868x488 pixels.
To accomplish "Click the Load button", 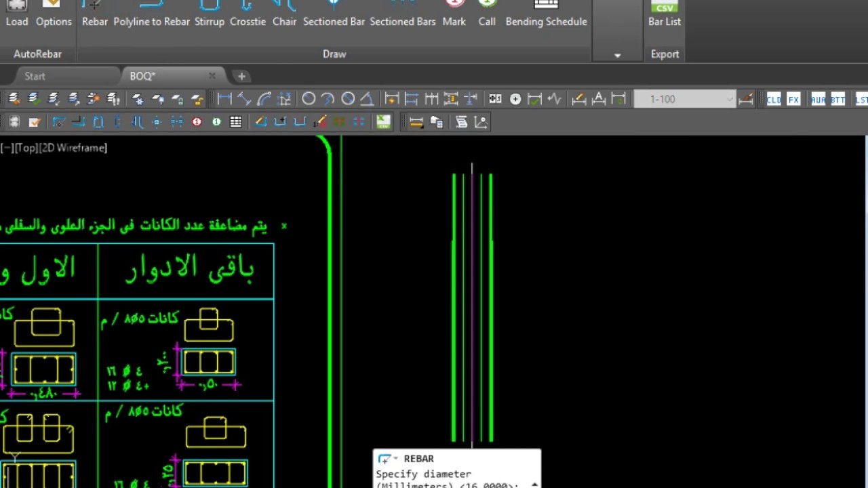I will point(17,14).
